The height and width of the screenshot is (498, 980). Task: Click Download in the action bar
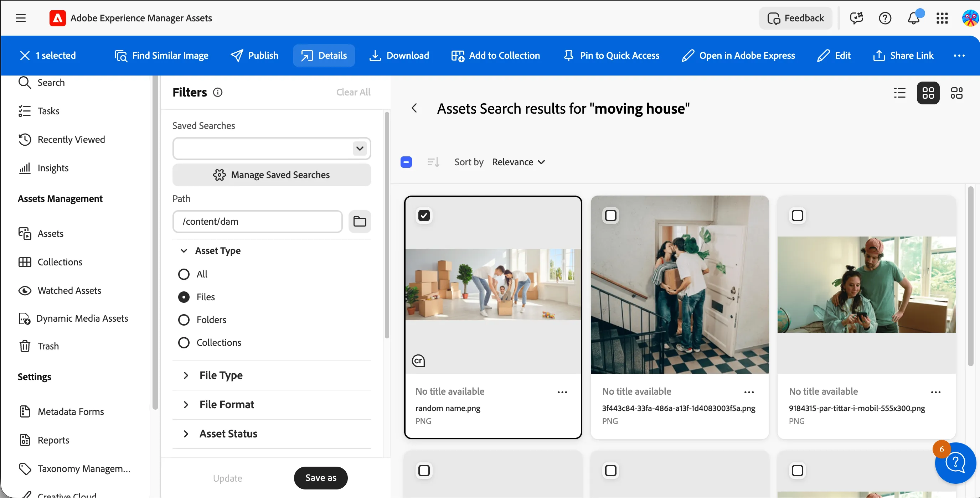[x=399, y=56]
